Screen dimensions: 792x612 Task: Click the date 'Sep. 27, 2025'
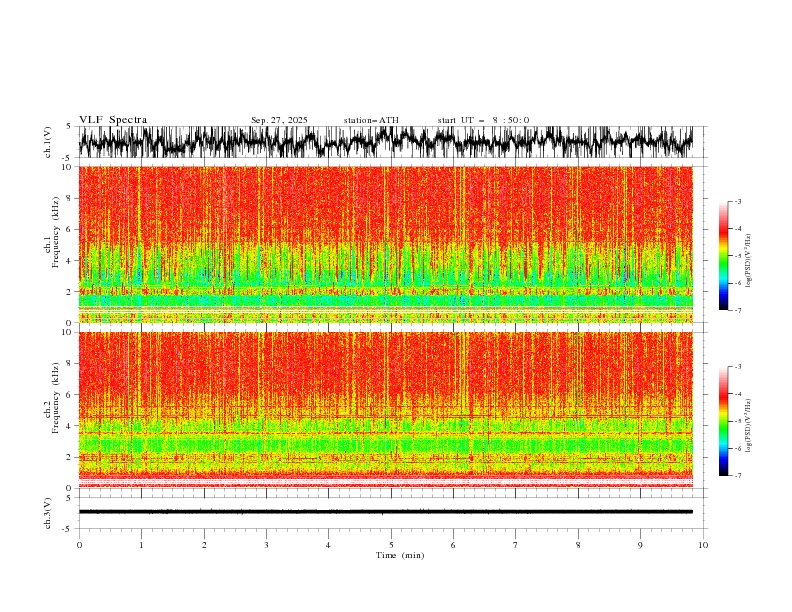[x=279, y=120]
